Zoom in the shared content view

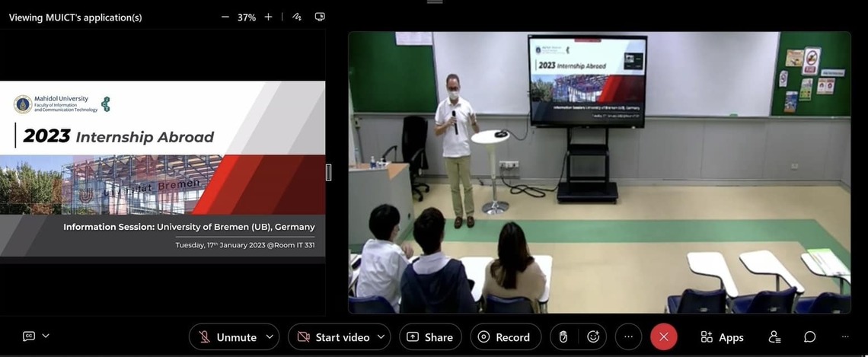(x=268, y=17)
